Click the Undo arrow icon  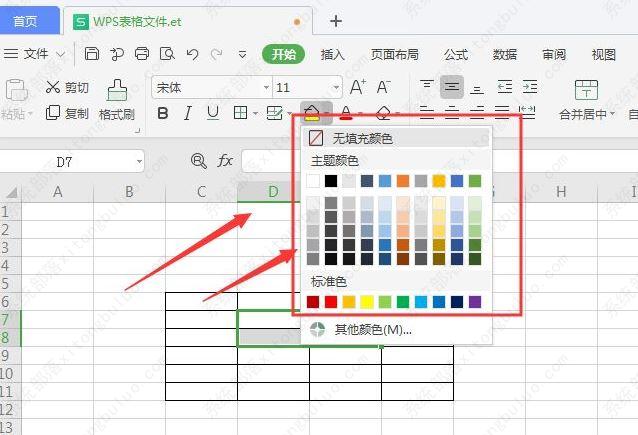[x=191, y=53]
